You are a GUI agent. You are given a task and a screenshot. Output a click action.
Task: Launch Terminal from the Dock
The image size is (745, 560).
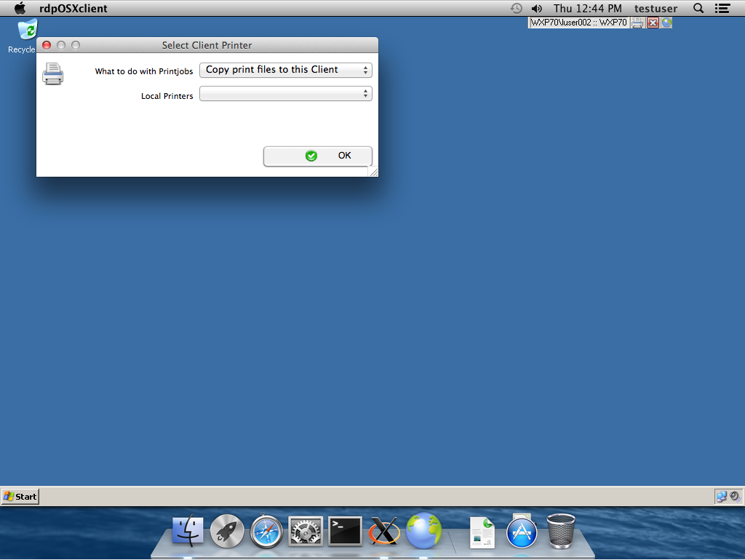(x=345, y=532)
